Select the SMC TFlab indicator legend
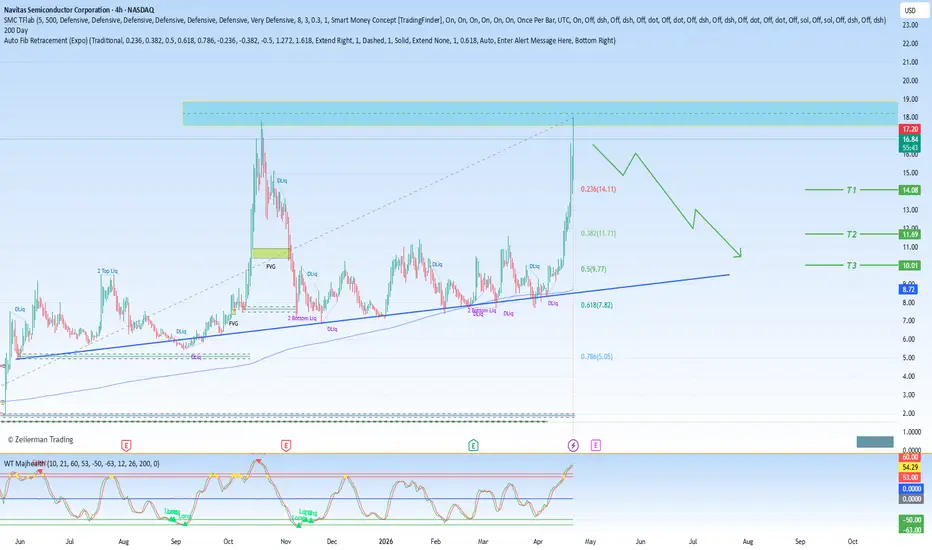The width and height of the screenshot is (932, 550). pos(445,20)
